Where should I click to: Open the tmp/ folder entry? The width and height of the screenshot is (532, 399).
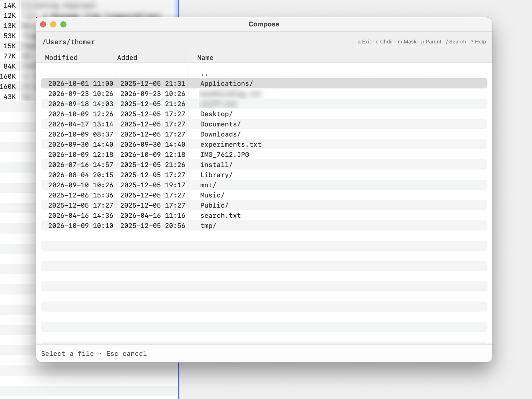264,226
